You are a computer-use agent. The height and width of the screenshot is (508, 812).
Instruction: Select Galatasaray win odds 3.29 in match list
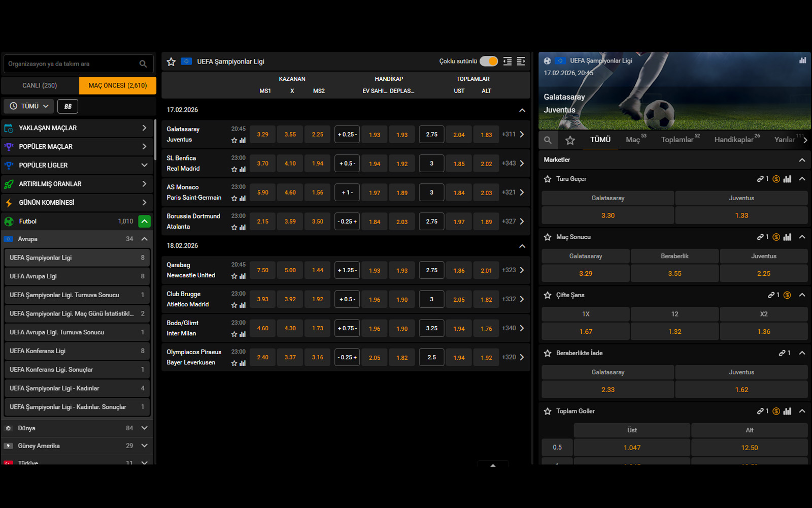point(262,135)
